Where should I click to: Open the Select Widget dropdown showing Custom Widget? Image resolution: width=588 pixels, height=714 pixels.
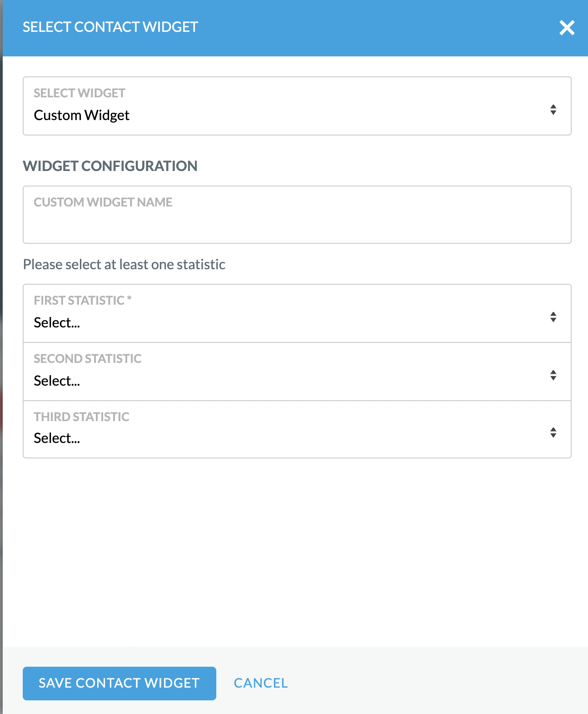pos(297,106)
